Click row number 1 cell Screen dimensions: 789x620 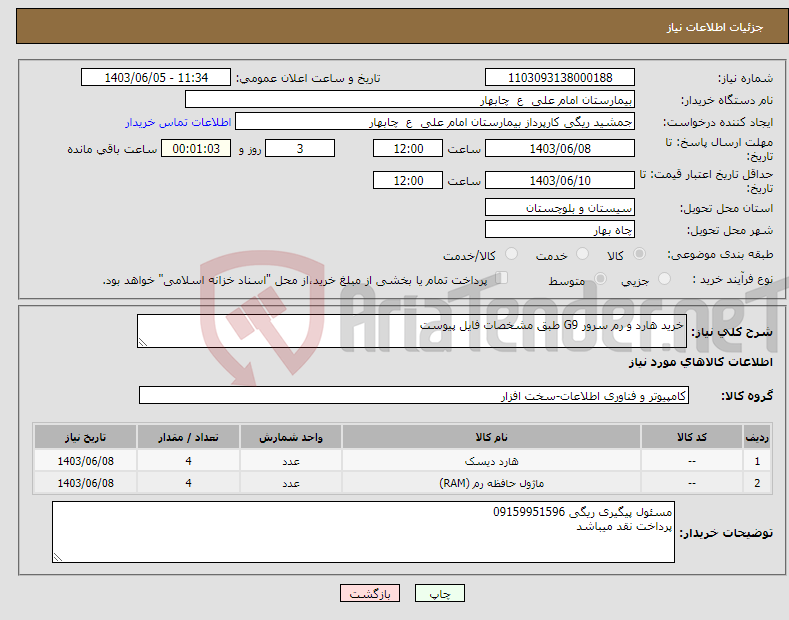tap(757, 461)
